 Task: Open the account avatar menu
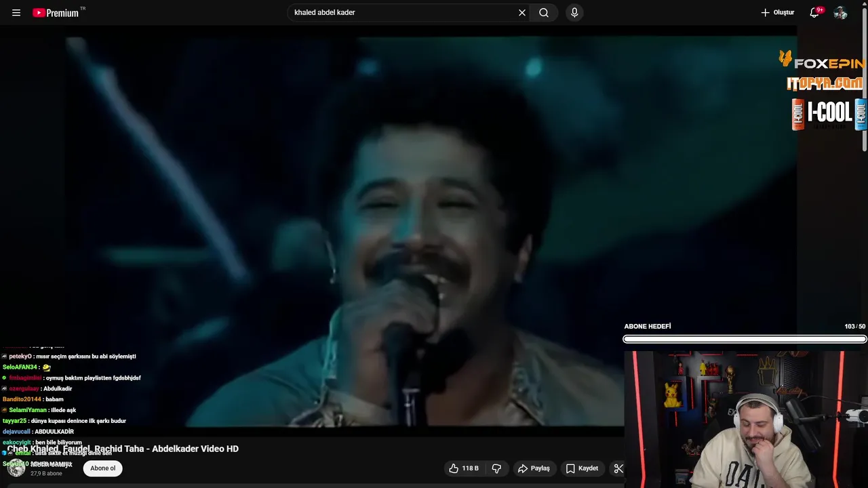click(841, 13)
